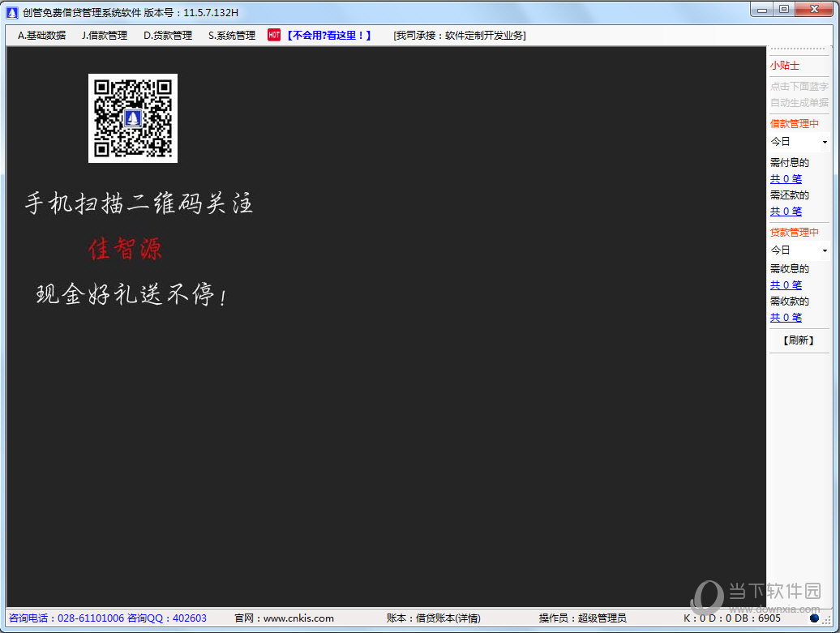Click the 需付息的 label

pos(789,163)
